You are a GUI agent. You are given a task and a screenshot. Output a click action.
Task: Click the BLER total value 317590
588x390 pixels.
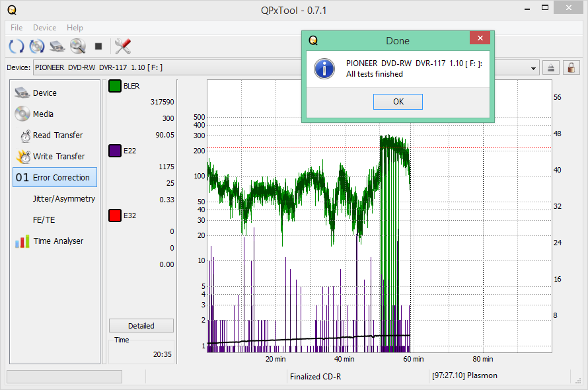point(162,102)
